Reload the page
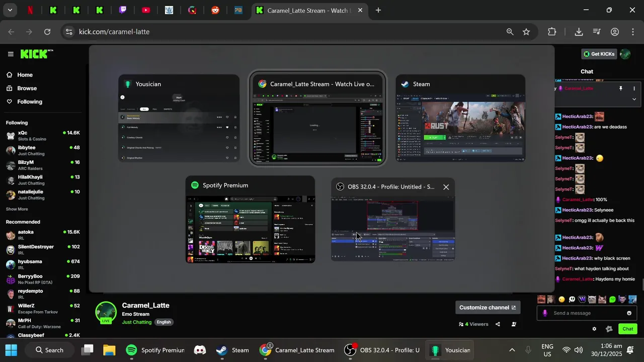The width and height of the screenshot is (644, 362). [47, 32]
